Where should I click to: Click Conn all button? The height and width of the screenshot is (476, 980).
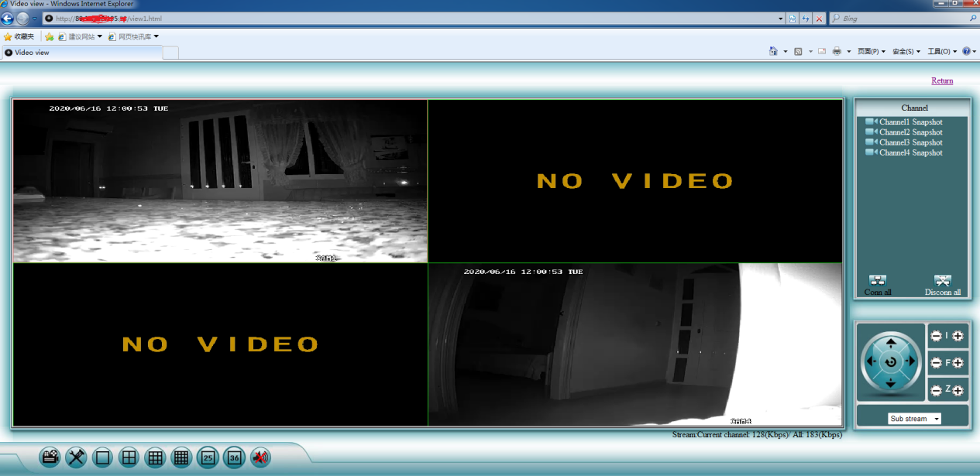(x=878, y=286)
